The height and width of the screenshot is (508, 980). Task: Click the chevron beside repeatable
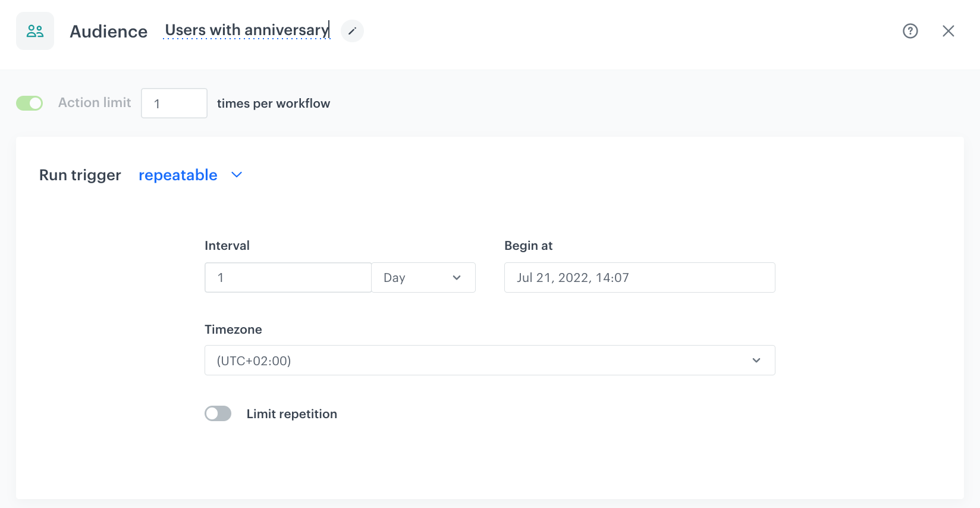coord(237,175)
